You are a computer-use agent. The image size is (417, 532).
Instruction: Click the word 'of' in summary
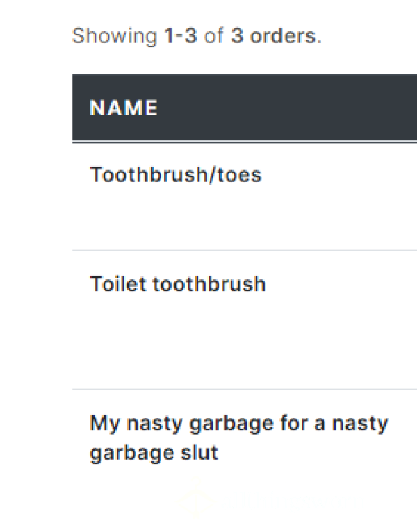point(213,35)
